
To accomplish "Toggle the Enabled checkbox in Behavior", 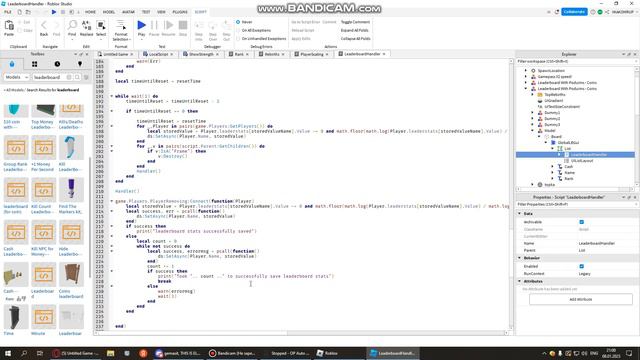I will (x=582, y=266).
